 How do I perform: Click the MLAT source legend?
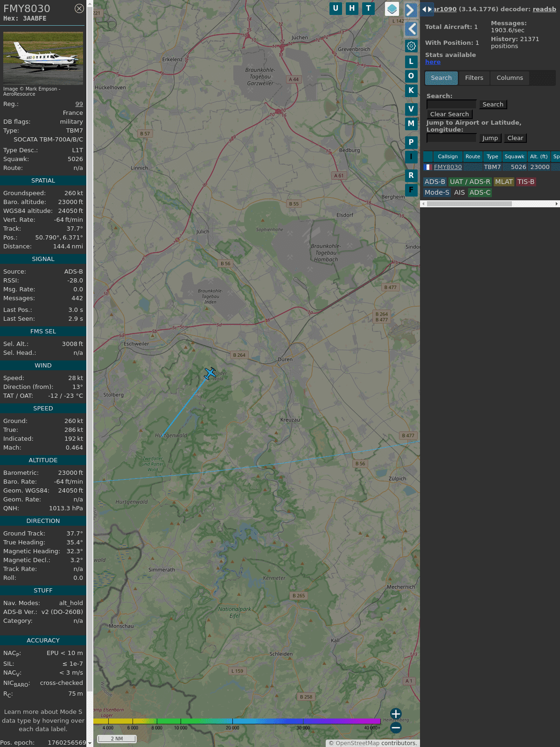(x=504, y=182)
